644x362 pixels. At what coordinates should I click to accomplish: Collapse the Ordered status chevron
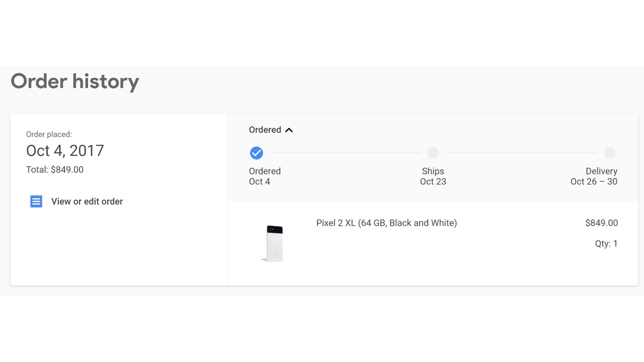click(x=289, y=130)
